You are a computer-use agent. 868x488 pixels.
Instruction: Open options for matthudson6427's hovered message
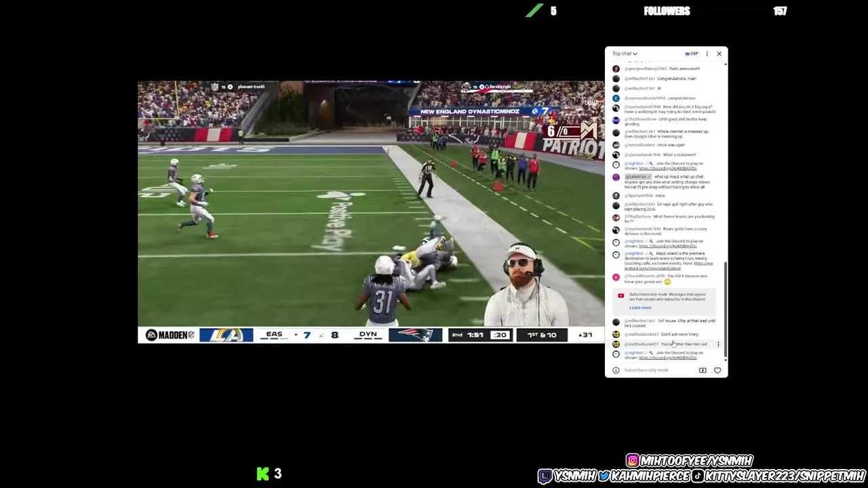click(x=718, y=344)
